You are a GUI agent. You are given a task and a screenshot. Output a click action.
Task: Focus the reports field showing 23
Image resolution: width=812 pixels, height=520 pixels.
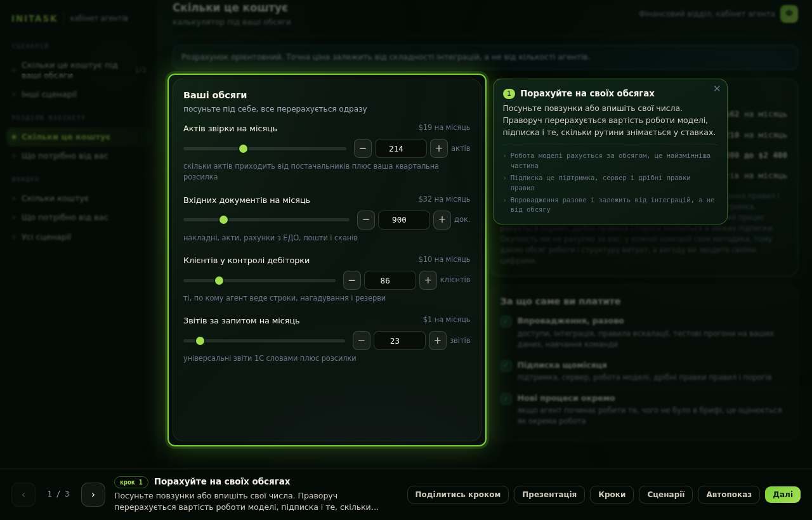click(x=400, y=341)
